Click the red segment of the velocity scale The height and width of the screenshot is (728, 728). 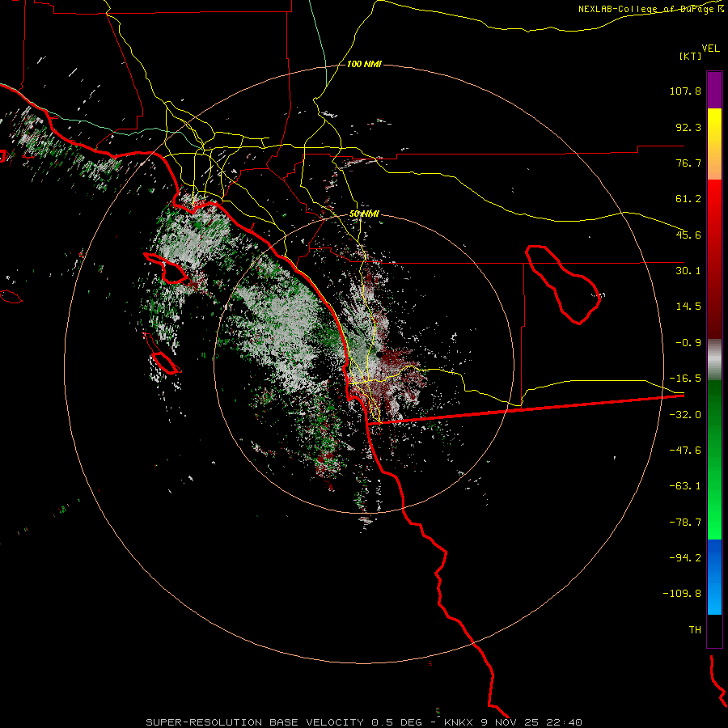click(x=714, y=259)
